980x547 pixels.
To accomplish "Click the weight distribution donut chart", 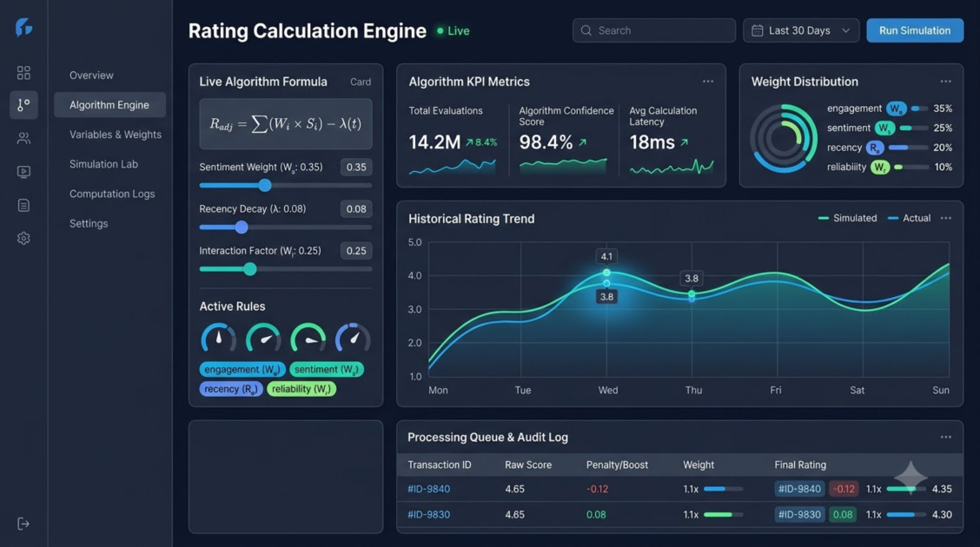I will (x=783, y=138).
